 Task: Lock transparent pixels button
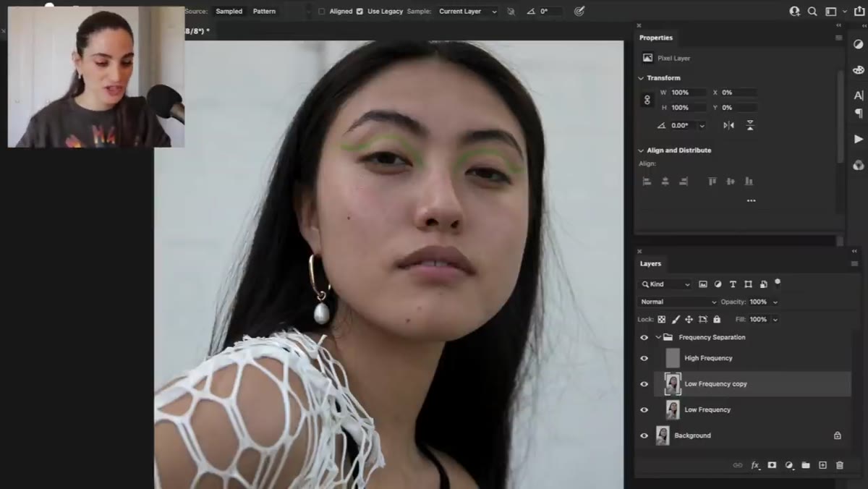coord(661,319)
